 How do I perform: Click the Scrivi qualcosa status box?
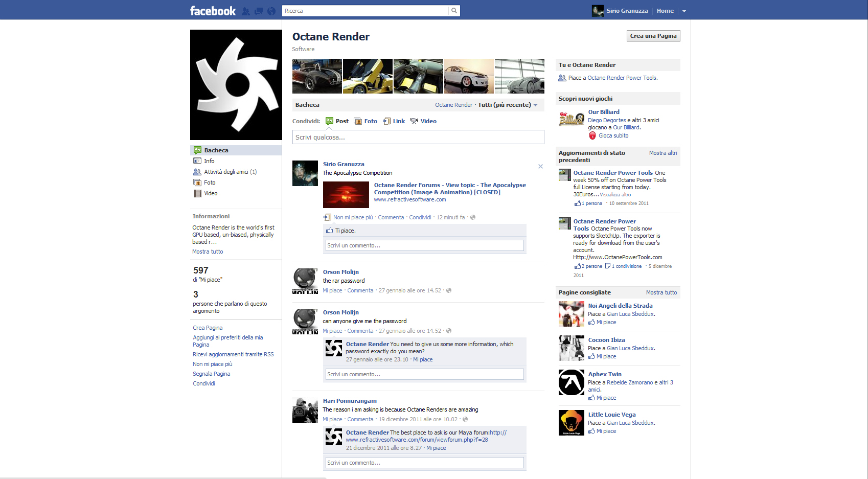tap(418, 137)
